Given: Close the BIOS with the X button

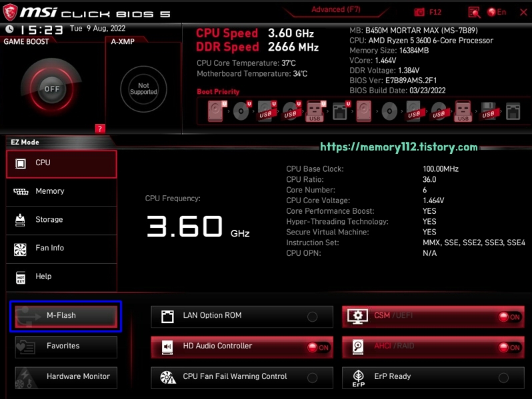Looking at the screenshot, I should tap(523, 12).
